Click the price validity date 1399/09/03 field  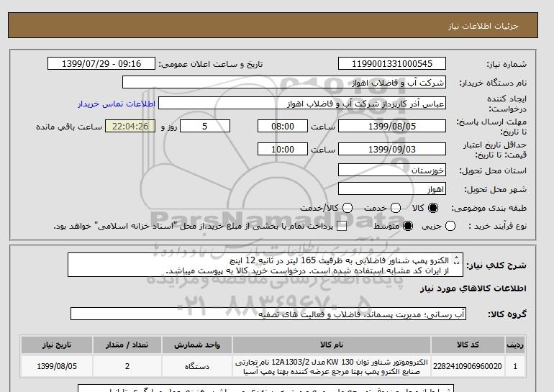coord(392,149)
